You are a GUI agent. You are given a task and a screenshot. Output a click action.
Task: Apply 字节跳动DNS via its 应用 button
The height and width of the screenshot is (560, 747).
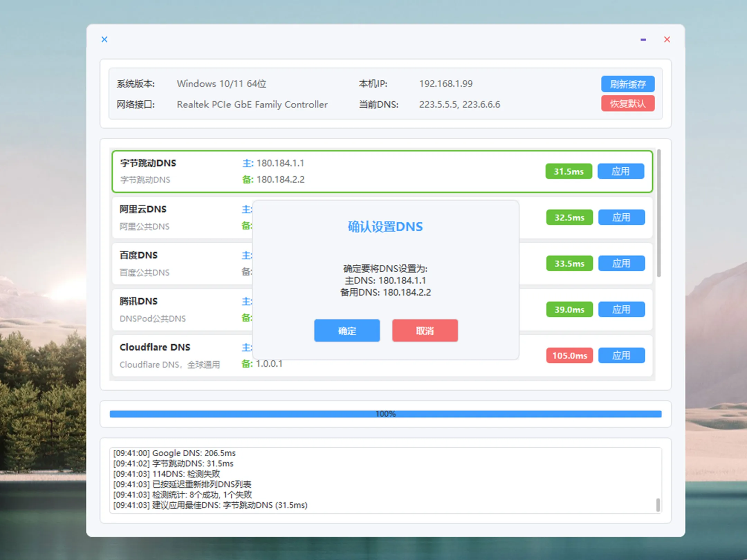point(621,171)
